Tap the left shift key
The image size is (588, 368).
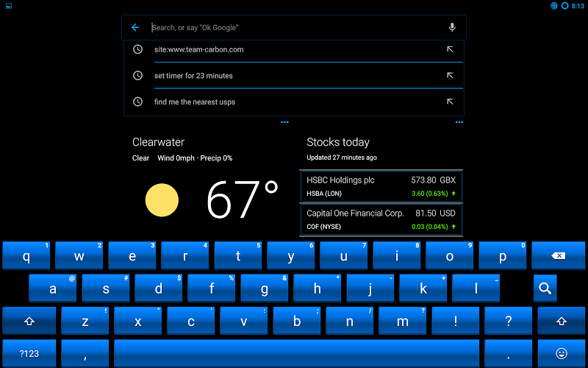(x=29, y=321)
